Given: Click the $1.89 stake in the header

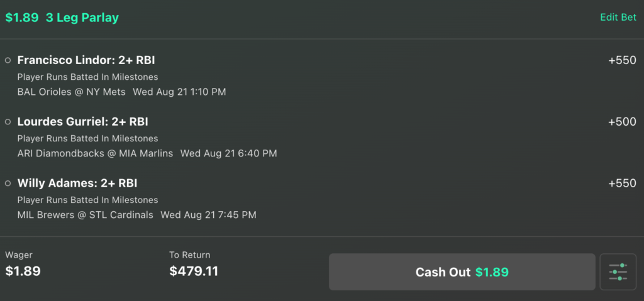Looking at the screenshot, I should coord(22,18).
